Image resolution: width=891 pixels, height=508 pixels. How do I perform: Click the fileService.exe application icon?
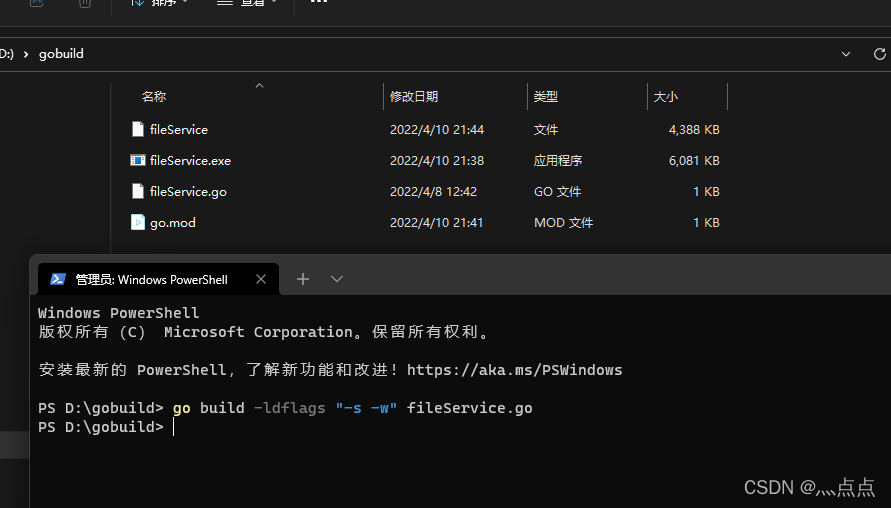tap(138, 160)
